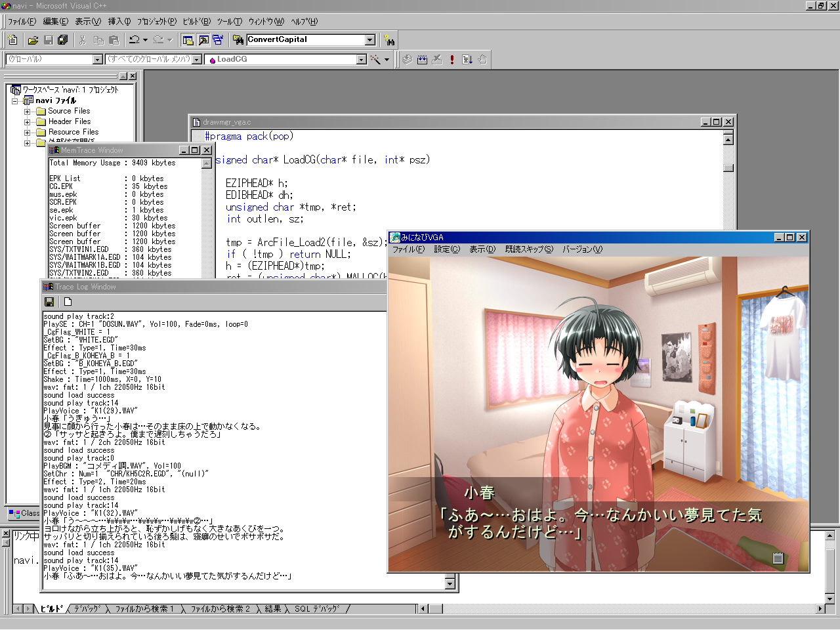Click the Save floppy disk icon in main toolbar

point(48,40)
